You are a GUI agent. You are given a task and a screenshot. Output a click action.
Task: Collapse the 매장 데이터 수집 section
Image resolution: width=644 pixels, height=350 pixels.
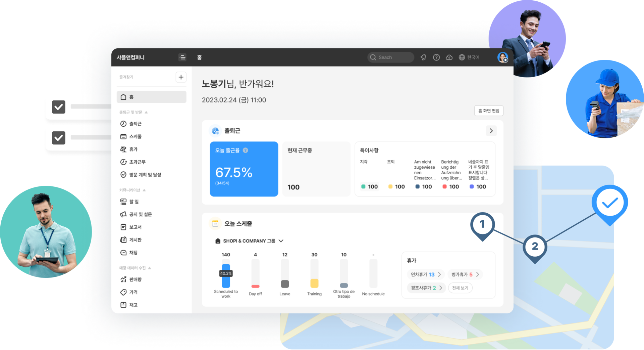150,268
